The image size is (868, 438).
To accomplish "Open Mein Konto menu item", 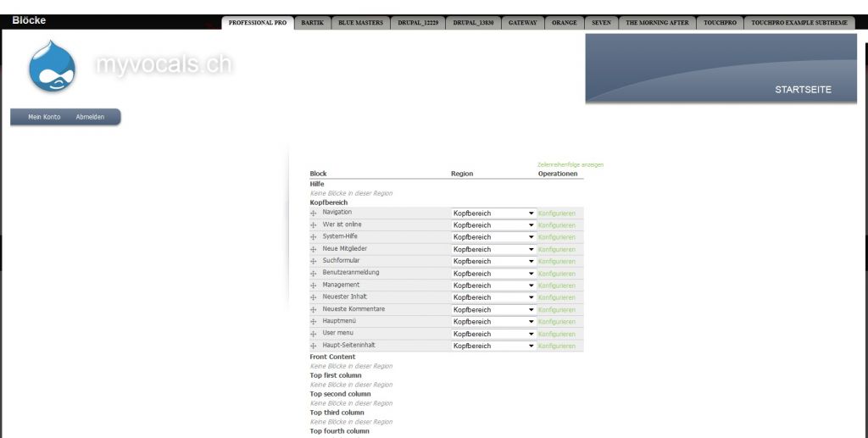I will point(45,117).
